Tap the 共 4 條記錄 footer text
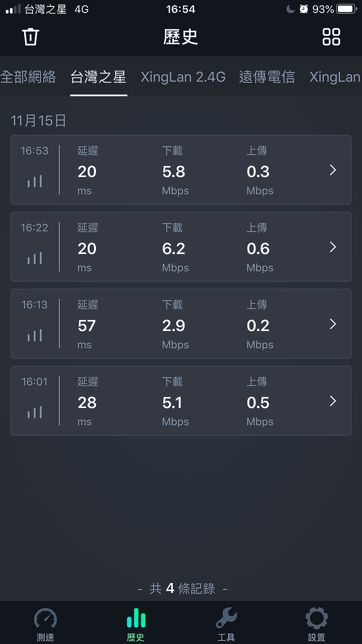Screen dimensions: 362x644 point(183,589)
